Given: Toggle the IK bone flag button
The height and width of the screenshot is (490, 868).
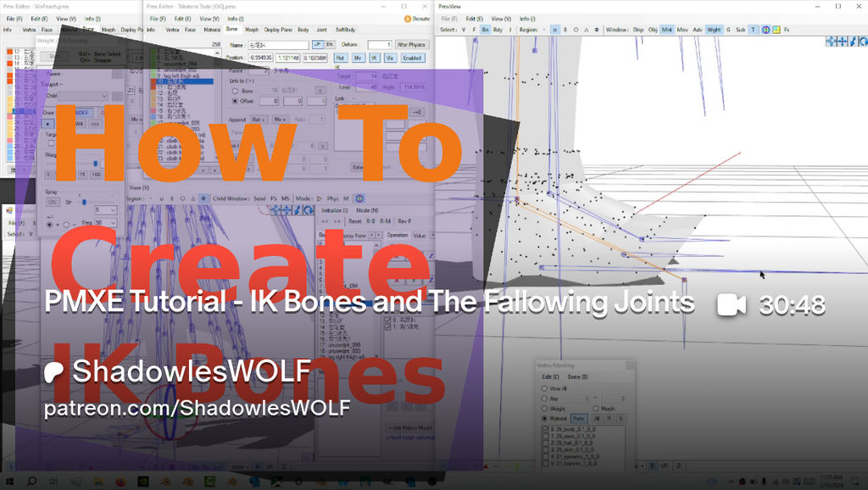Looking at the screenshot, I should (374, 58).
